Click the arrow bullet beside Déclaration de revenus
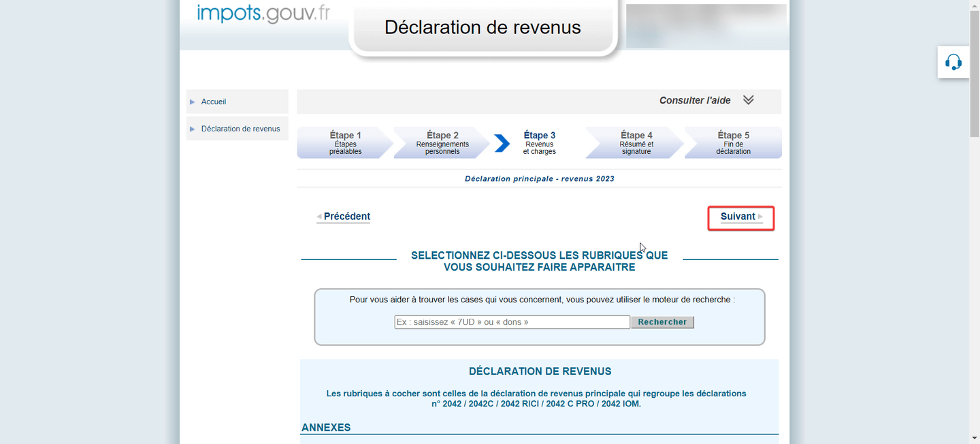The height and width of the screenshot is (444, 980). (193, 128)
